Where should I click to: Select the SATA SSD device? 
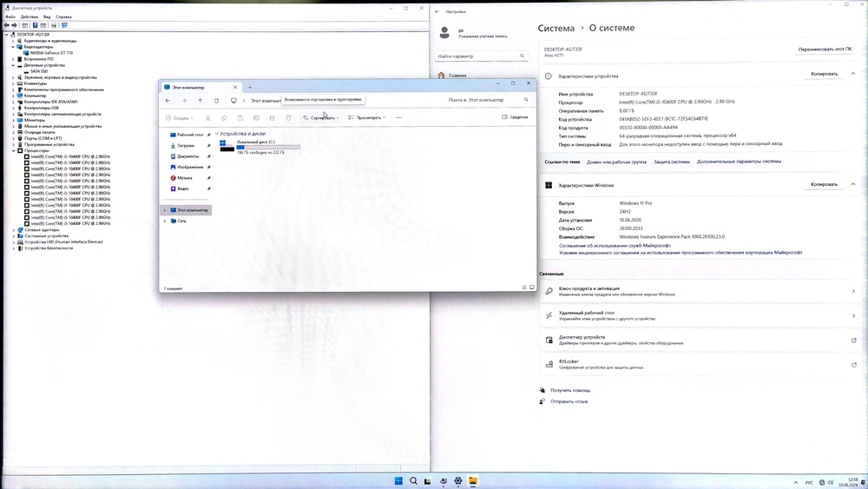tap(39, 71)
